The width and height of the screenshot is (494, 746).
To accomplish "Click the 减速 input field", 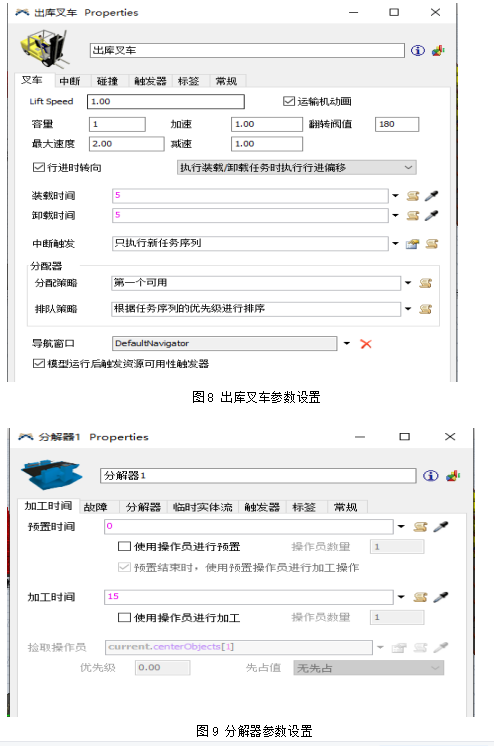I will coord(267,144).
